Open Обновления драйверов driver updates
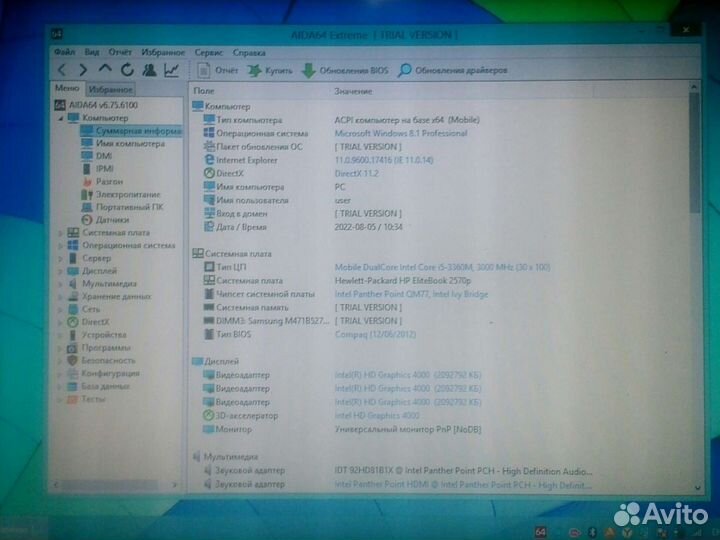This screenshot has height=540, width=720. pos(453,70)
